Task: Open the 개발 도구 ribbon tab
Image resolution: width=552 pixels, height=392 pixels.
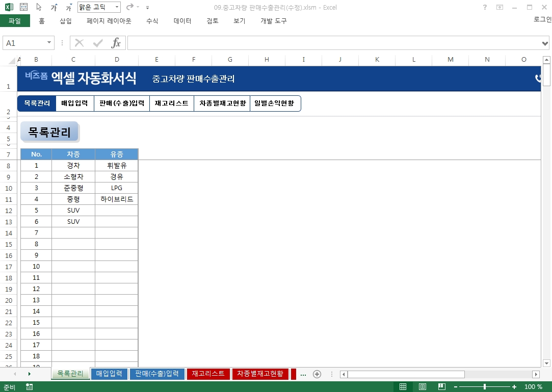Action: 274,21
